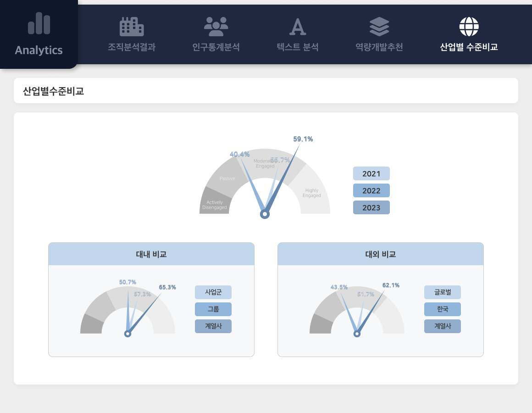Image resolution: width=532 pixels, height=413 pixels.
Task: Click the 대내 비교 panel header
Action: 151,254
